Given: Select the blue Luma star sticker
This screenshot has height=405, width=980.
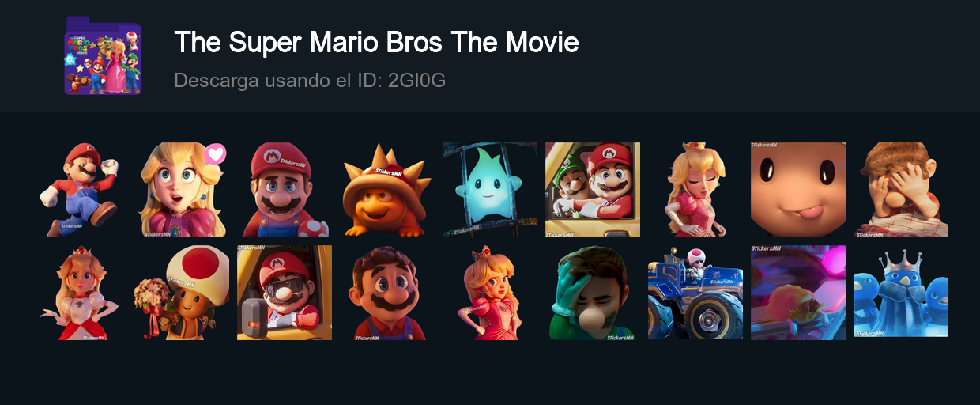Looking at the screenshot, I should [x=490, y=190].
